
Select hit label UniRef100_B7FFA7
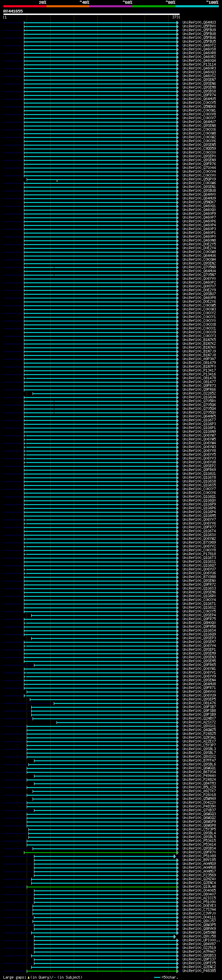pyautogui.click(x=199, y=761)
